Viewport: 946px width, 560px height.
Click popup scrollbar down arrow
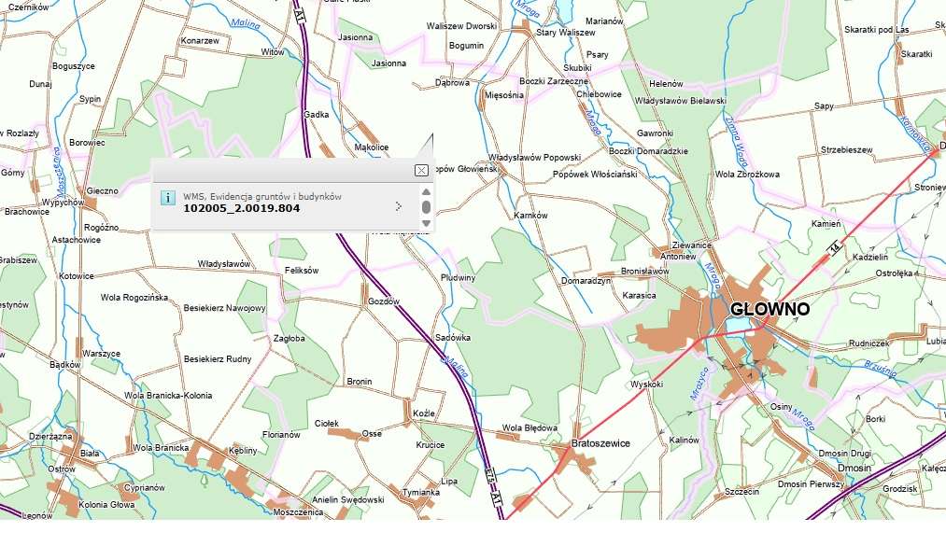pos(426,223)
